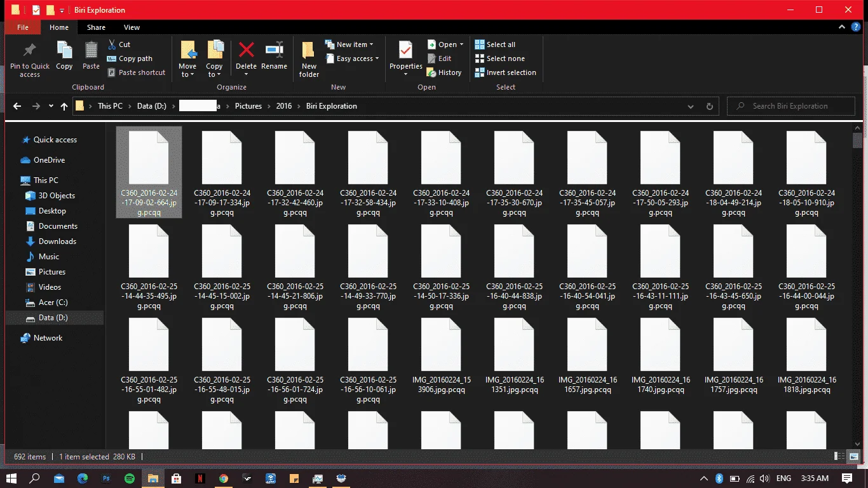
Task: Show hidden system tray icons
Action: [704, 478]
